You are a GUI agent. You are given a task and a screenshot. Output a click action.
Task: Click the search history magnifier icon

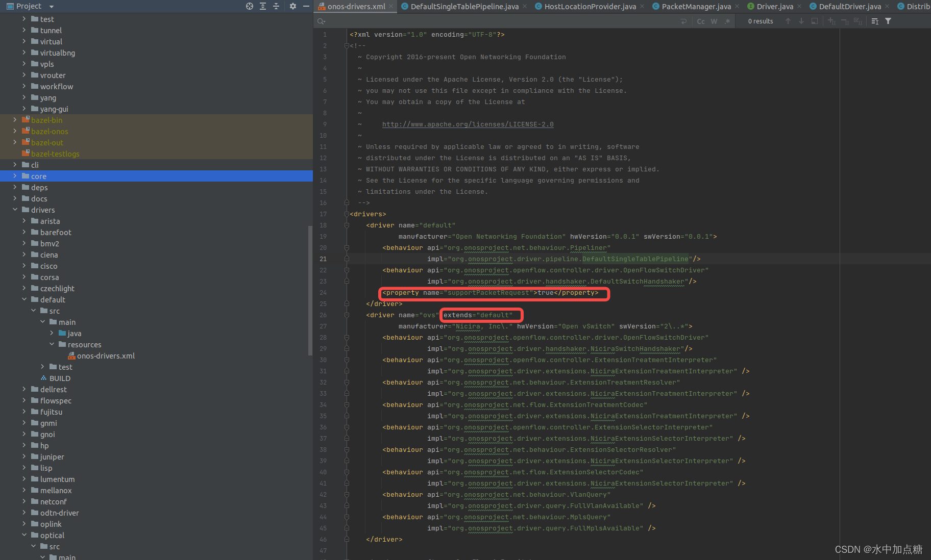[x=321, y=21]
